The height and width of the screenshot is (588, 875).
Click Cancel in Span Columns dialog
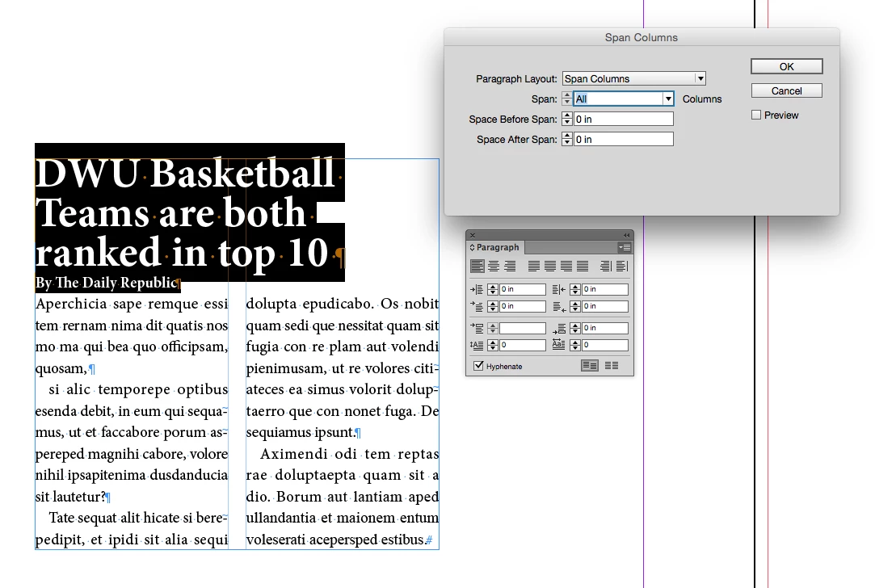click(786, 91)
